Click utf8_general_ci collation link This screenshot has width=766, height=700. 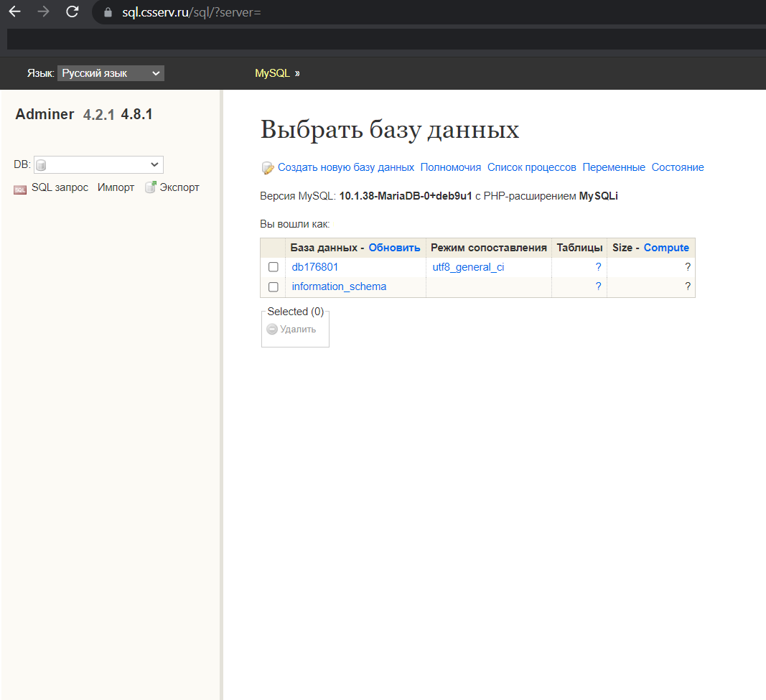click(x=468, y=267)
